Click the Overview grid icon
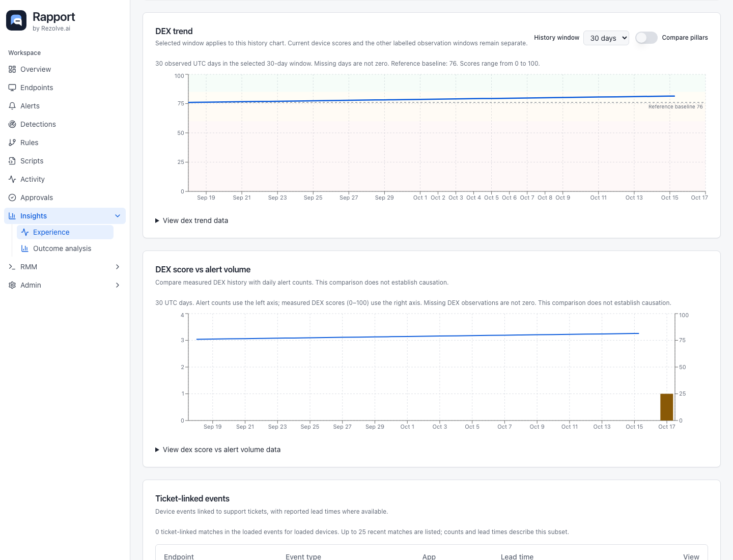This screenshot has height=560, width=733. 12,69
